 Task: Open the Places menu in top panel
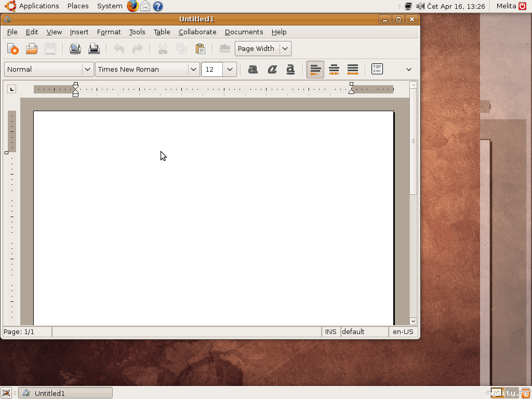pyautogui.click(x=78, y=6)
